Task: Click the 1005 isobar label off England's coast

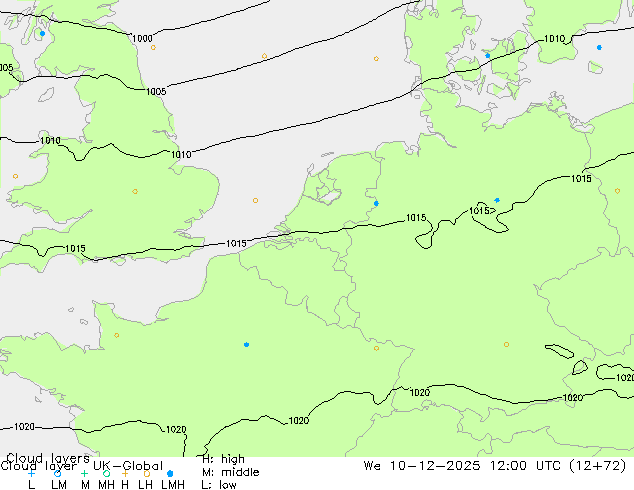Action: (x=156, y=91)
